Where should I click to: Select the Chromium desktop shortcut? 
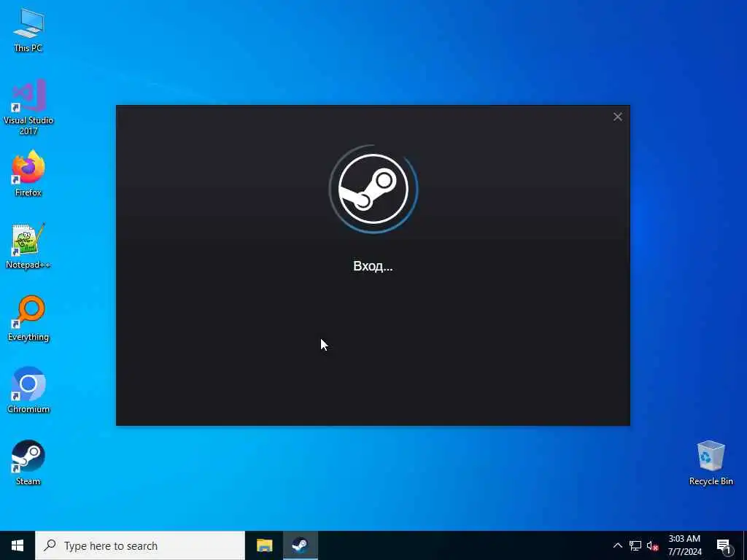(28, 391)
